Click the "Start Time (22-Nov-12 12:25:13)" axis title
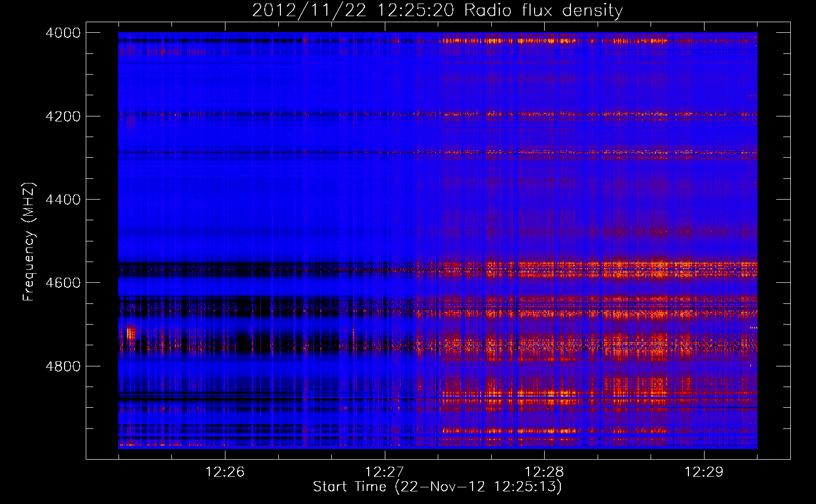 pos(437,487)
